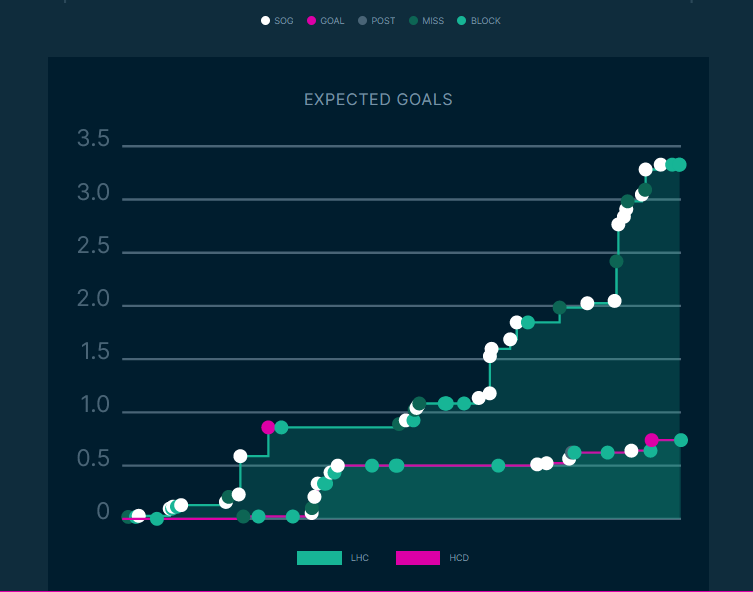Click the 2.0 y-axis label
Image resolution: width=753 pixels, height=592 pixels.
click(x=93, y=300)
